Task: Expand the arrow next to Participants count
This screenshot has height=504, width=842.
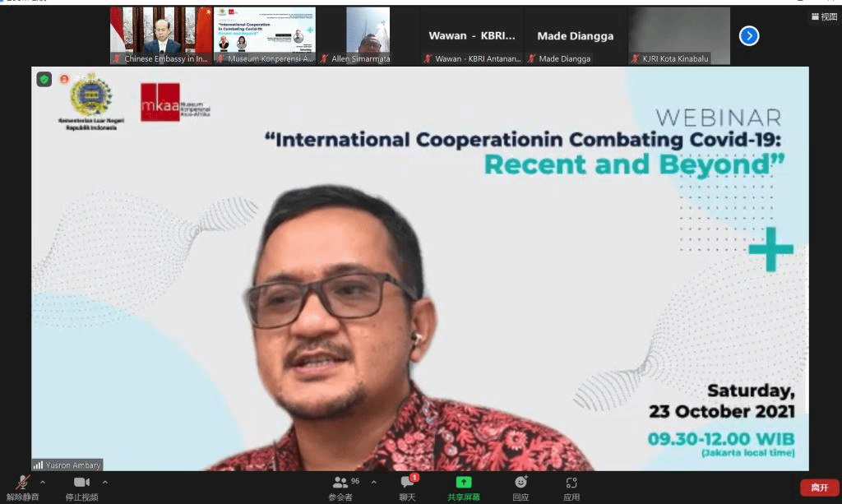Action: (x=374, y=482)
